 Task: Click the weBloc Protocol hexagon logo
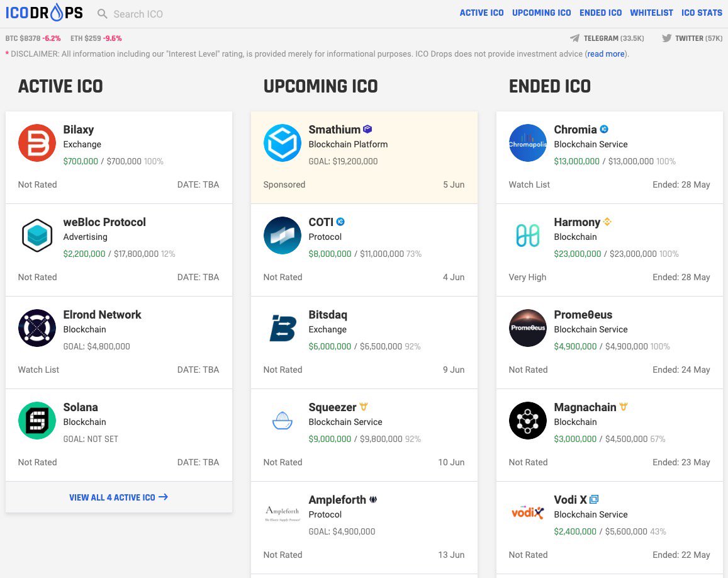[37, 235]
